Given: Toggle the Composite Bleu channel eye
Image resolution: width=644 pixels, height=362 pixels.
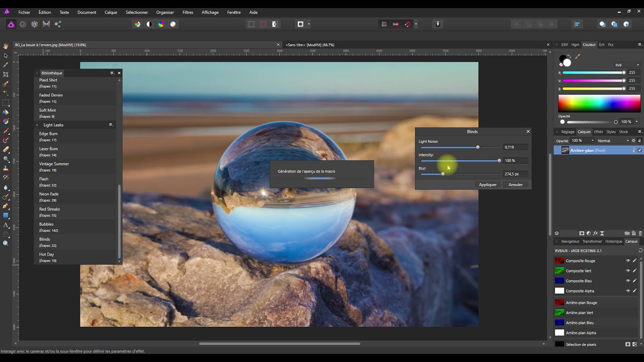Looking at the screenshot, I should [628, 281].
